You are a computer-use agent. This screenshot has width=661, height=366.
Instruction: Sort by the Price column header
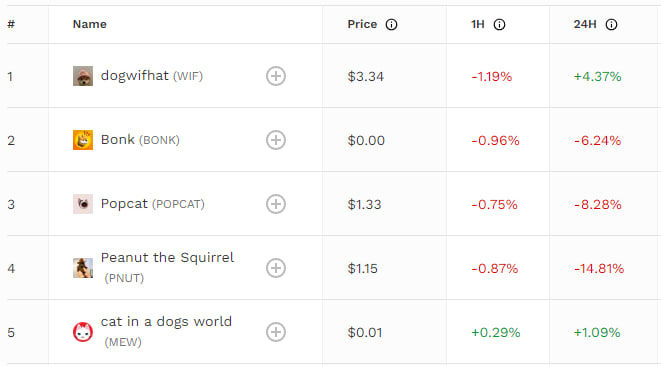(x=362, y=24)
